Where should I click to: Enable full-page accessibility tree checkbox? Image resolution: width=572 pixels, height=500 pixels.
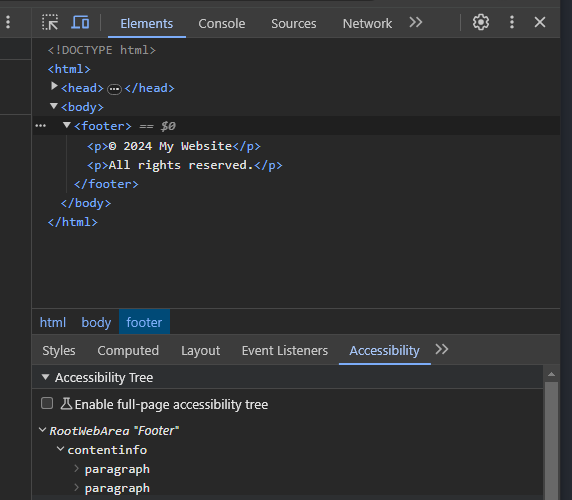(47, 403)
